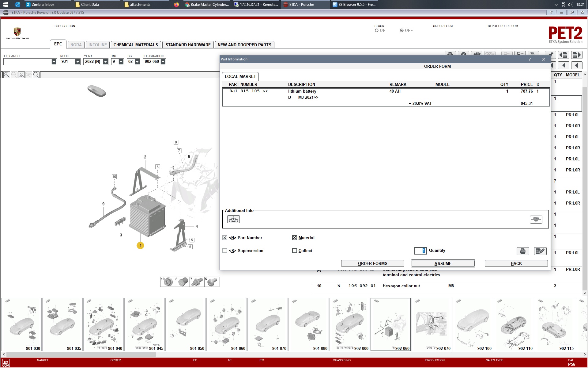Enable the Supersession checkbox
588x368 pixels.
[x=225, y=251]
